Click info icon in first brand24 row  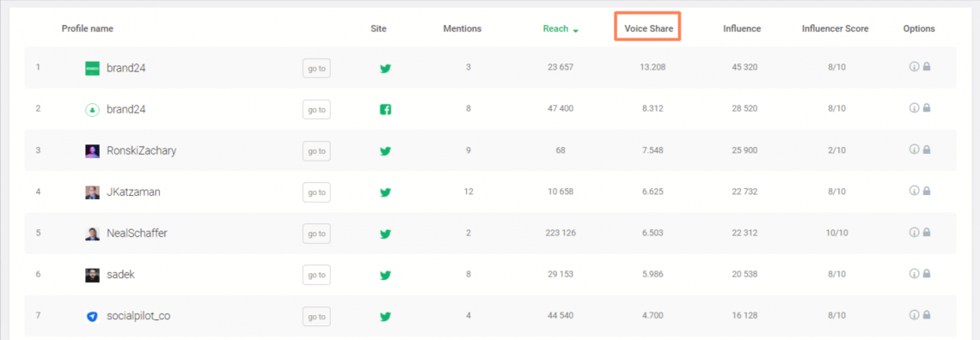pyautogui.click(x=914, y=67)
